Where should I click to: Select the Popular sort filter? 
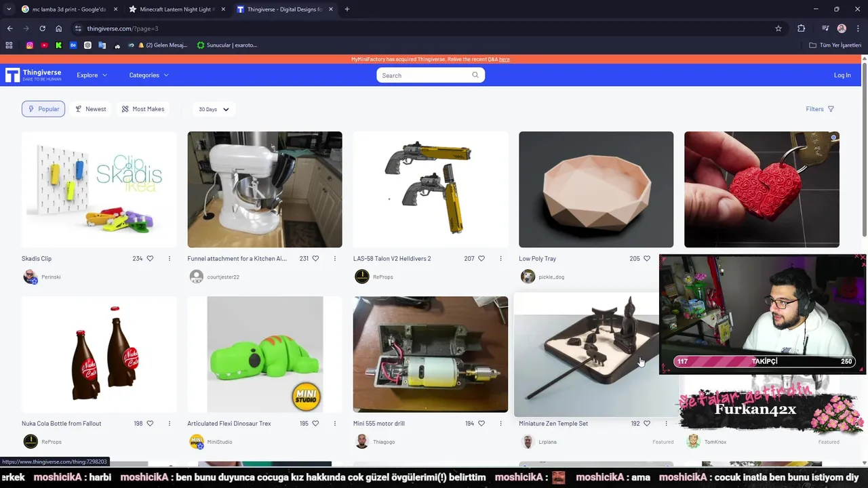(x=43, y=109)
